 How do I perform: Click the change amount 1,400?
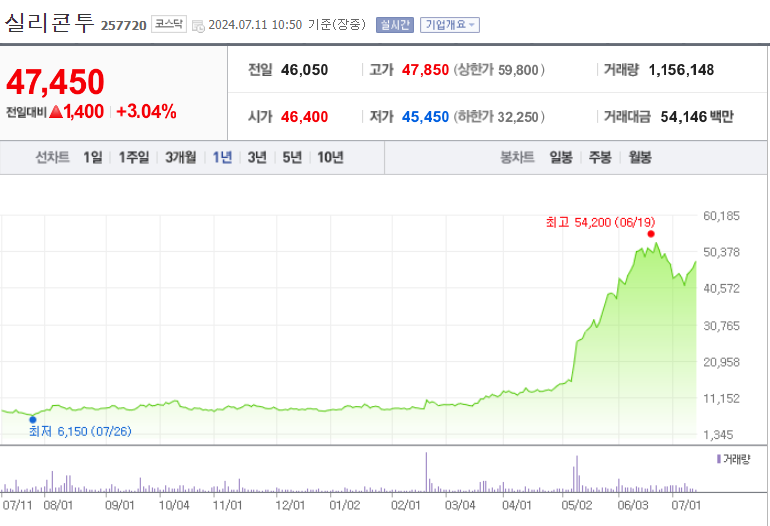83,111
